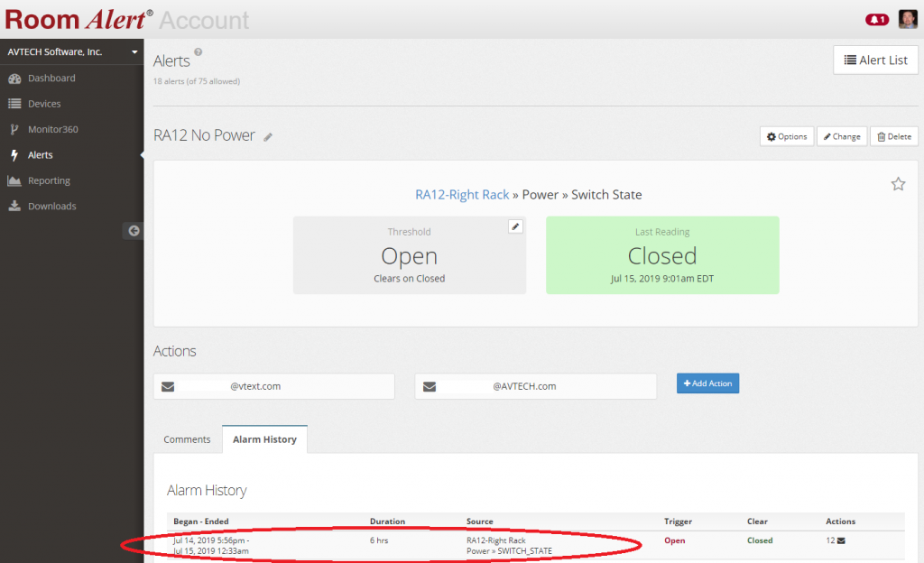Star this alert as favorite
The height and width of the screenshot is (563, 924).
(x=898, y=184)
